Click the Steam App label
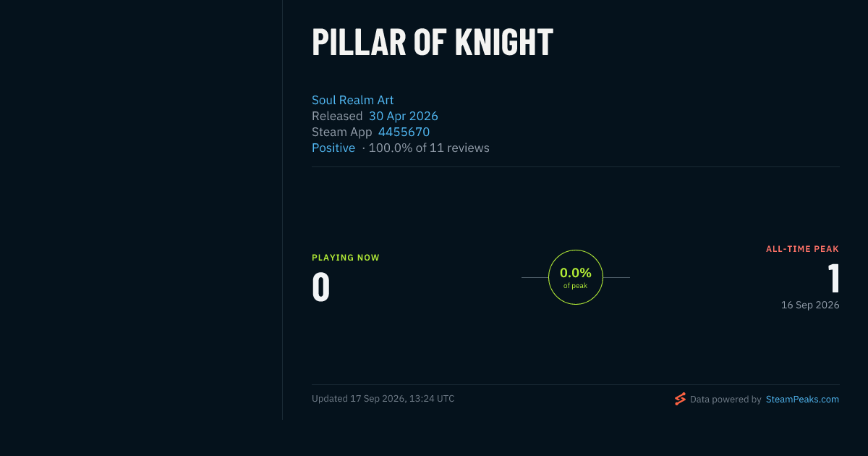The height and width of the screenshot is (456, 868). point(342,132)
